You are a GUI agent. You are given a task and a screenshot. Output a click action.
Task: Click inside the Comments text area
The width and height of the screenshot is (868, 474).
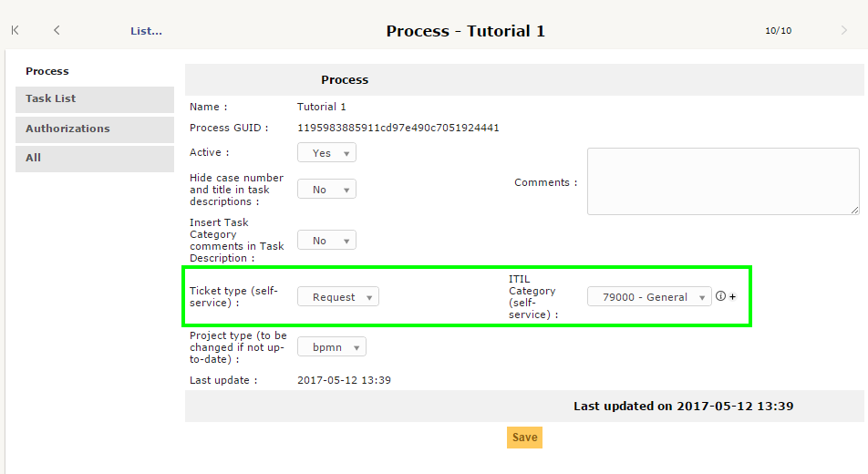[x=722, y=180]
